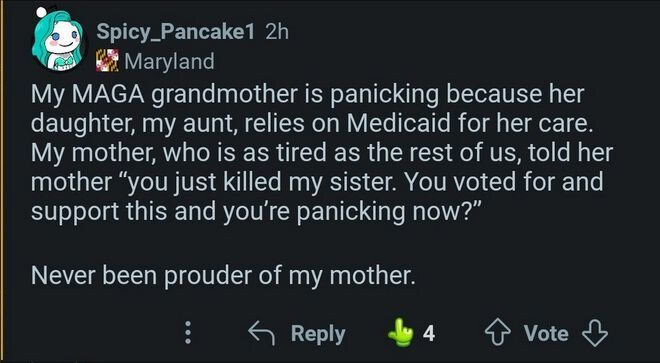Open Spicy_Pancake1's teal-haired avatar
The image size is (660, 363).
(58, 41)
